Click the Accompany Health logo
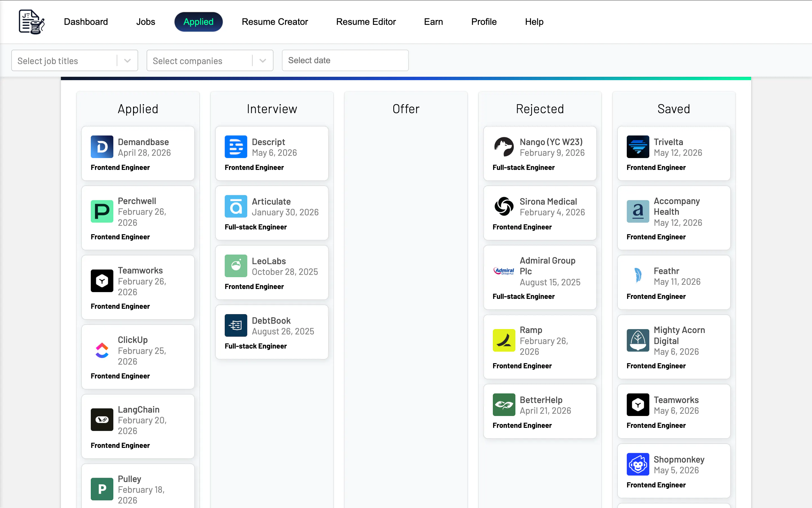Image resolution: width=812 pixels, height=508 pixels. (638, 211)
